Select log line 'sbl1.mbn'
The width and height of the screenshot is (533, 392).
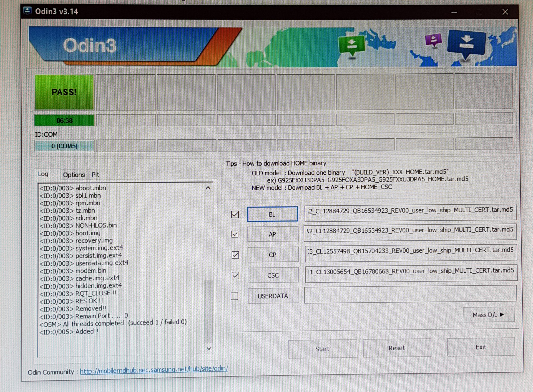70,195
